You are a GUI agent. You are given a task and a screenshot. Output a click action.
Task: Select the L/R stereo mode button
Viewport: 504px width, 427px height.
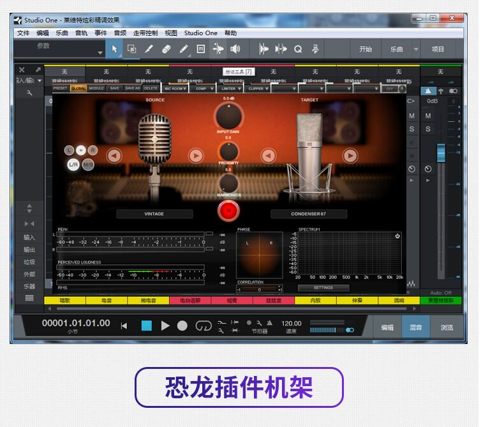(x=73, y=165)
